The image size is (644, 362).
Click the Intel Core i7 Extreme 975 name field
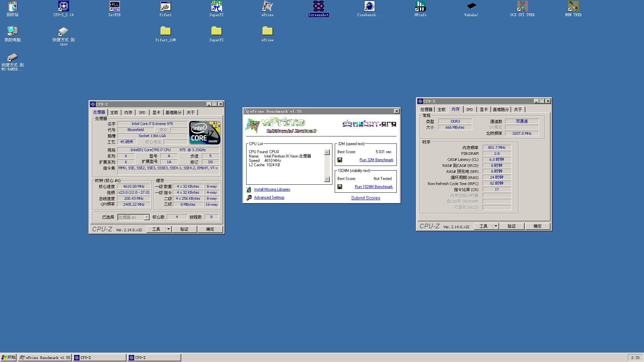pos(152,124)
